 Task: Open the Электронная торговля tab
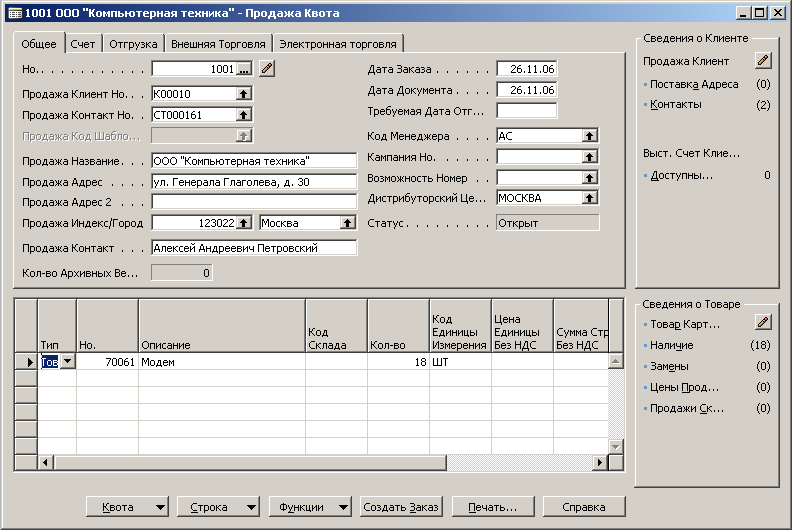pyautogui.click(x=338, y=44)
